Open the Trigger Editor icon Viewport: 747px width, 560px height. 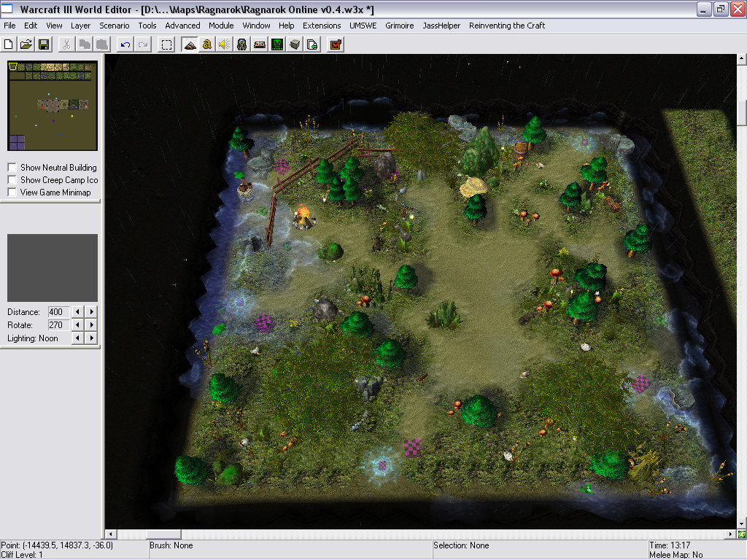point(206,44)
